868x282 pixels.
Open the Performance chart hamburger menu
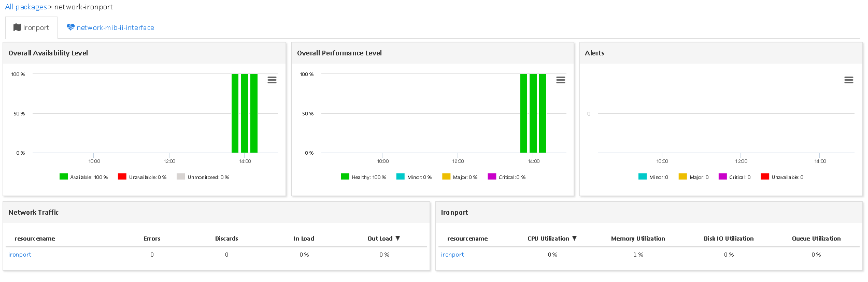pyautogui.click(x=560, y=80)
